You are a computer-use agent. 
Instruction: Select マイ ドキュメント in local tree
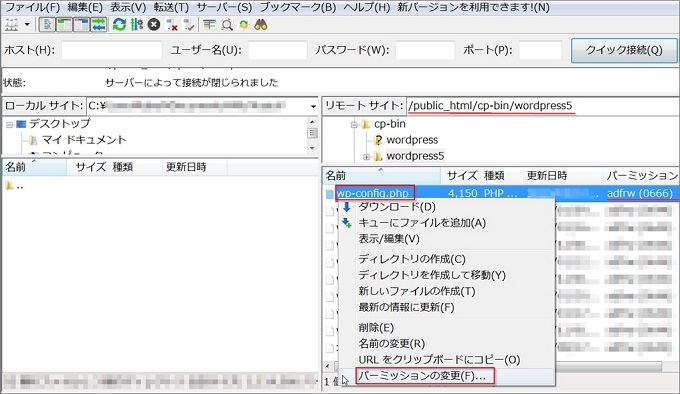pyautogui.click(x=84, y=140)
